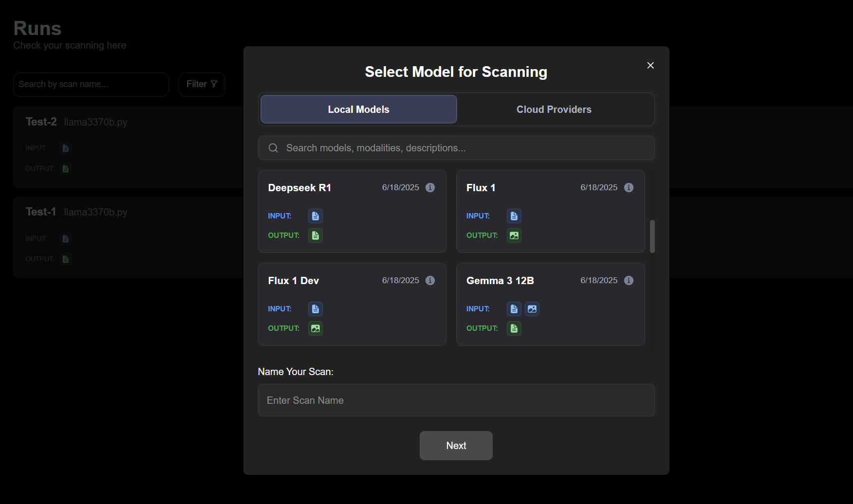The height and width of the screenshot is (504, 853).
Task: Click Deepseek R1 text input icon
Action: click(315, 216)
